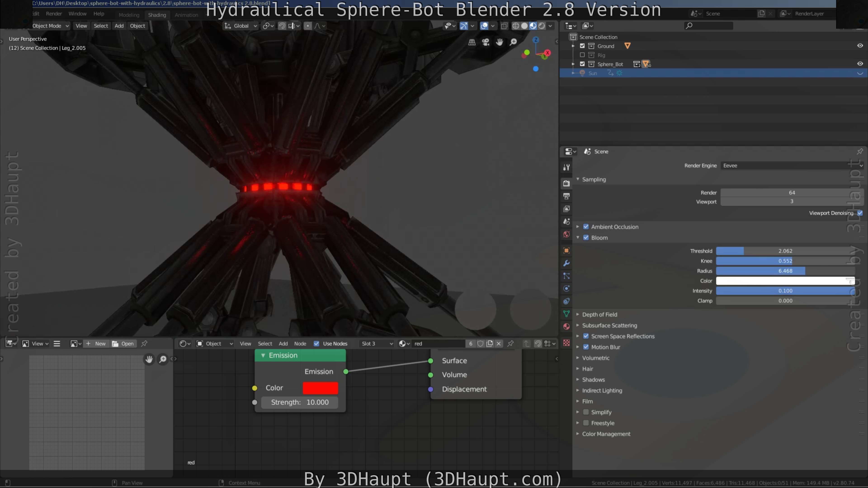Expand the Subsurface Scattering panel
The image size is (868, 488).
pos(609,325)
